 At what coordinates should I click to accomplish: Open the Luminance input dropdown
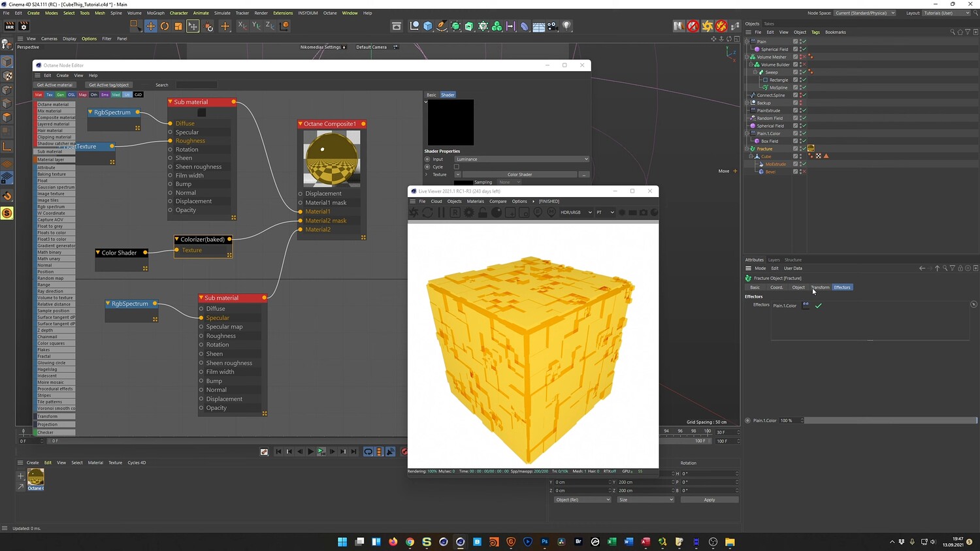[x=521, y=159]
